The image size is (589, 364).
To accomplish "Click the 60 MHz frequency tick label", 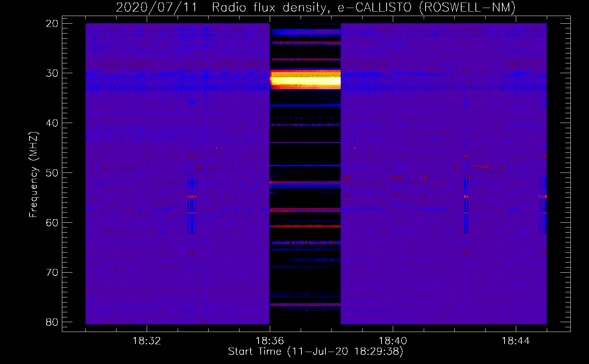I will pyautogui.click(x=52, y=223).
